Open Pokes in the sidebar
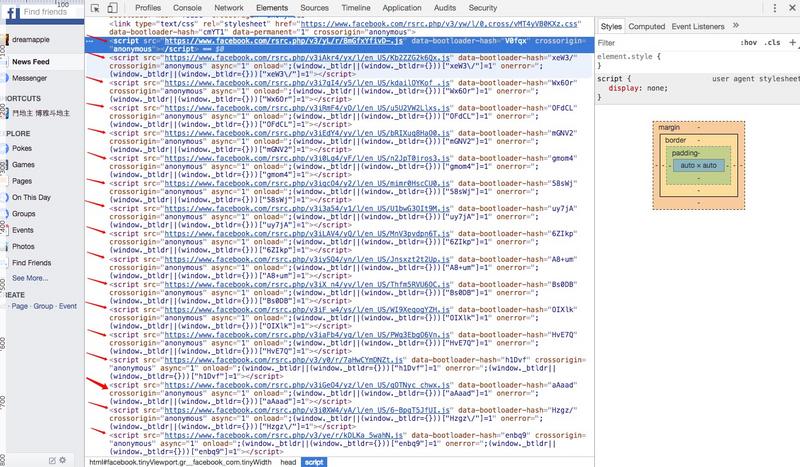 pos(22,148)
